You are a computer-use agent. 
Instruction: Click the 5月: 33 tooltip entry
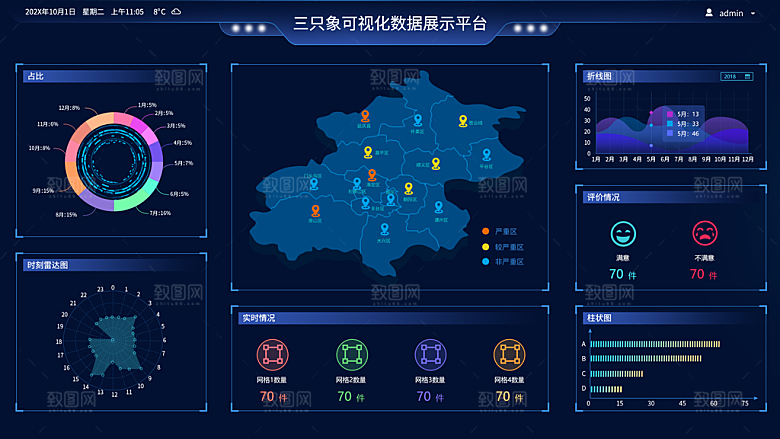click(683, 124)
